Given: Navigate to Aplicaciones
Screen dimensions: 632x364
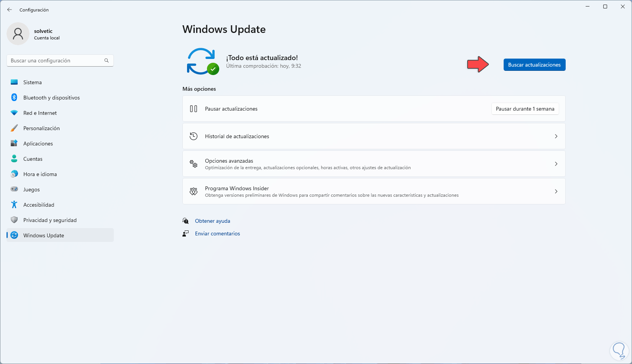Looking at the screenshot, I should [60, 144].
